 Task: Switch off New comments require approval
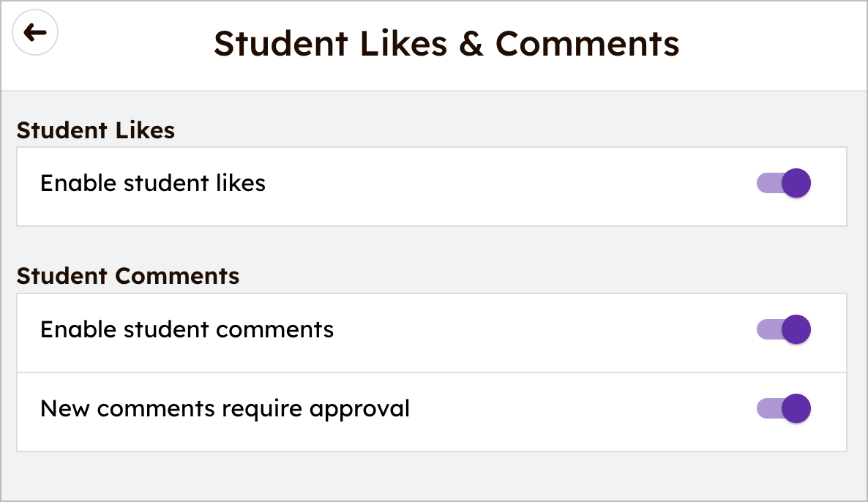point(783,408)
